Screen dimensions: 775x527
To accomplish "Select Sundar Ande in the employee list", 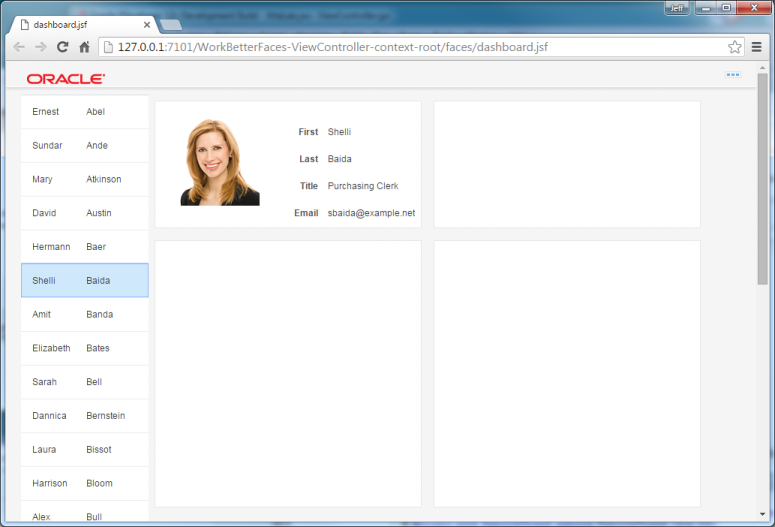I will [85, 145].
